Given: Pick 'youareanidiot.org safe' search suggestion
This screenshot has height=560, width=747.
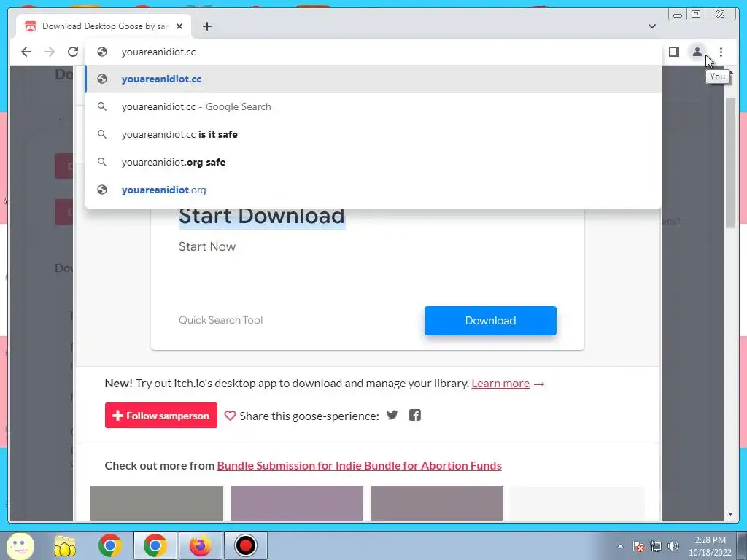Looking at the screenshot, I should point(373,162).
